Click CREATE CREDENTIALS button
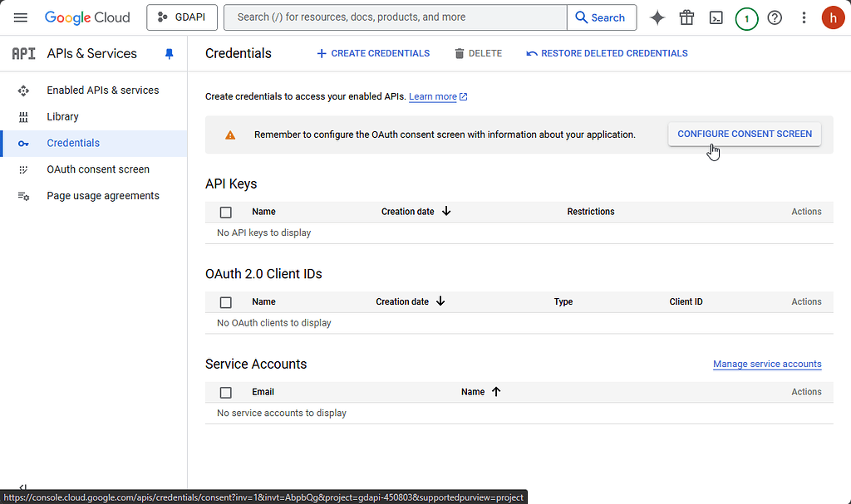Viewport: 851px width, 504px height. [x=373, y=54]
